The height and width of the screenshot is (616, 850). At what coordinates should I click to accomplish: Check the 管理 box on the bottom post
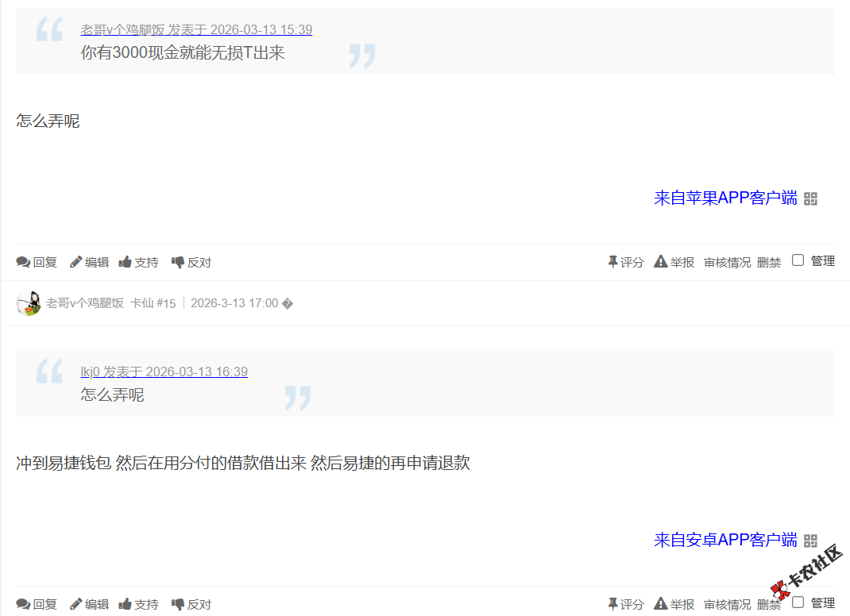point(798,600)
